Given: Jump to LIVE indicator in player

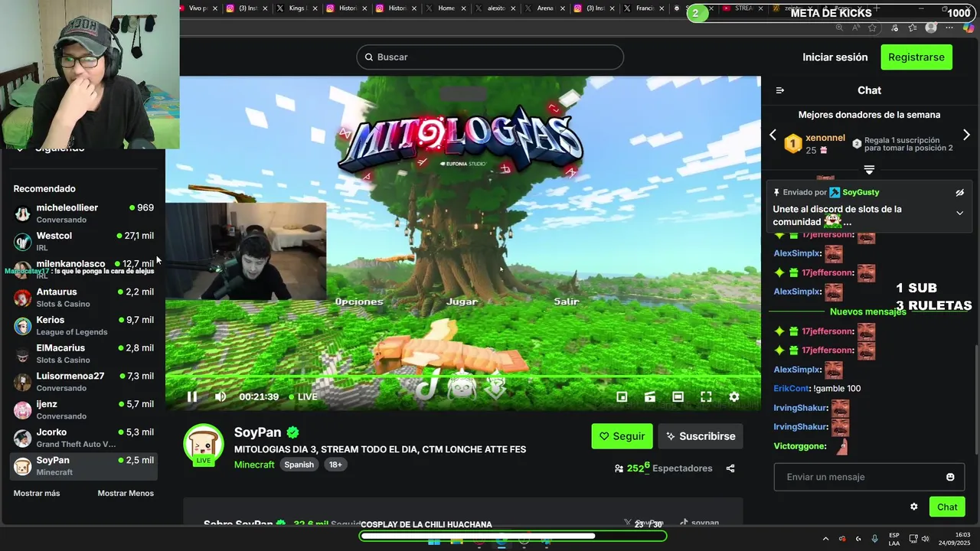Looking at the screenshot, I should (303, 396).
